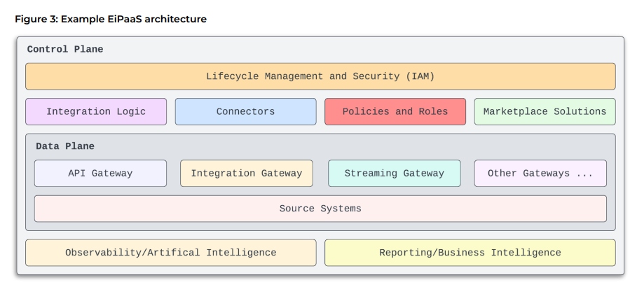Select the red Policies and Roles box
644x294 pixels.
395,111
